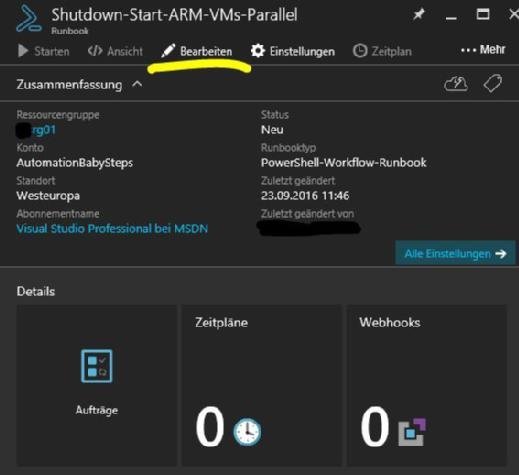Maximize the runbook blade
Image resolution: width=519 pixels, height=475 pixels.
483,14
